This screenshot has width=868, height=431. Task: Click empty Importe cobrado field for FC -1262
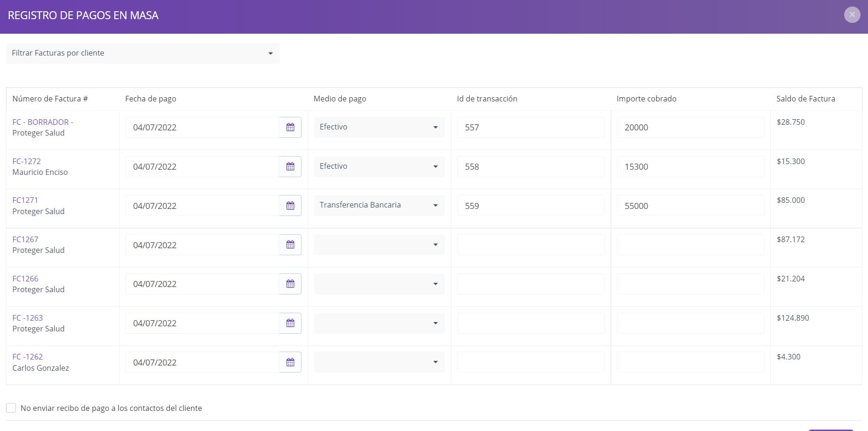point(690,362)
